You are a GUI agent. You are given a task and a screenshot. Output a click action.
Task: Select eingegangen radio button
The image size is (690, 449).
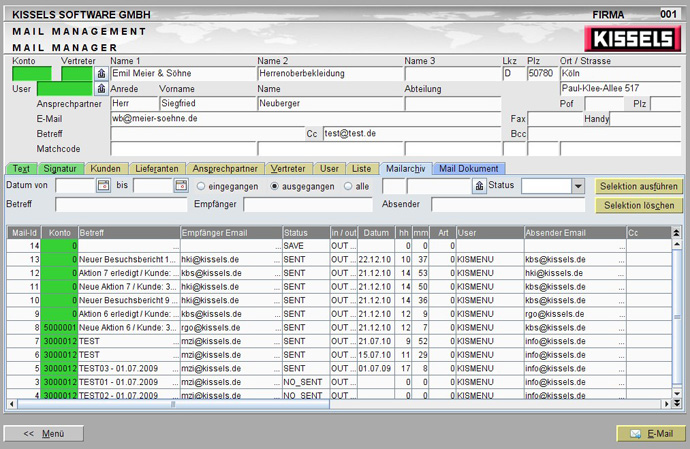click(201, 186)
